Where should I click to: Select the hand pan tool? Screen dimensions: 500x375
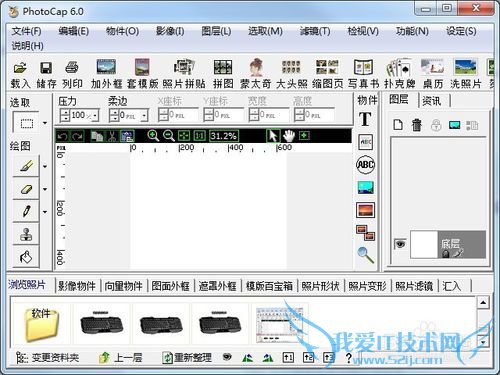(289, 136)
